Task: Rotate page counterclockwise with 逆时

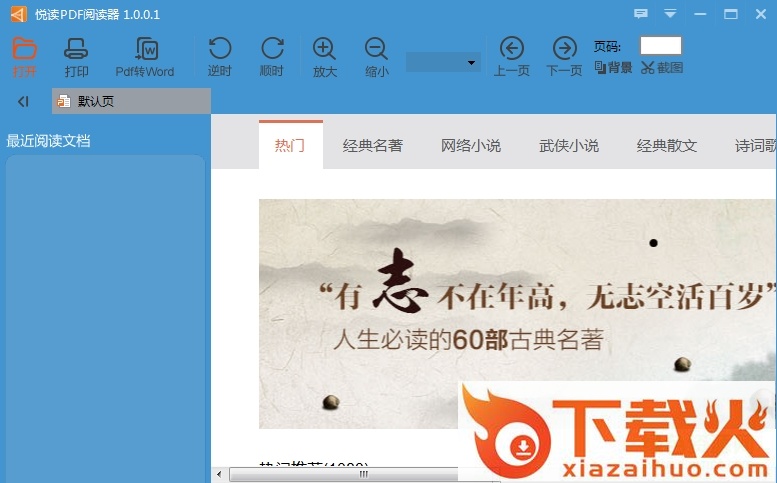Action: [x=220, y=56]
